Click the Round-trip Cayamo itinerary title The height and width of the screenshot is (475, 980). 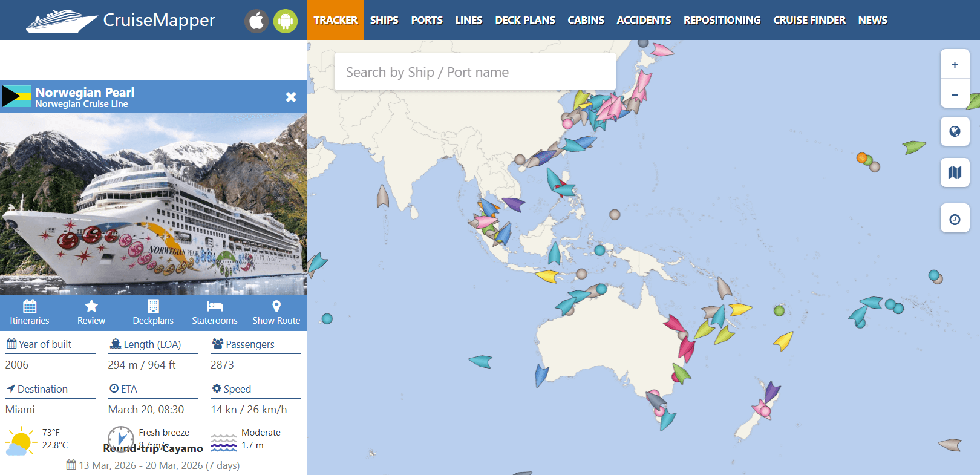(x=153, y=448)
